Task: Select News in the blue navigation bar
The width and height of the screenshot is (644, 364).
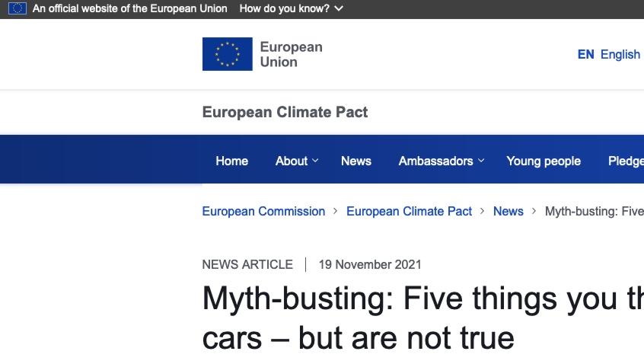Action: click(355, 161)
